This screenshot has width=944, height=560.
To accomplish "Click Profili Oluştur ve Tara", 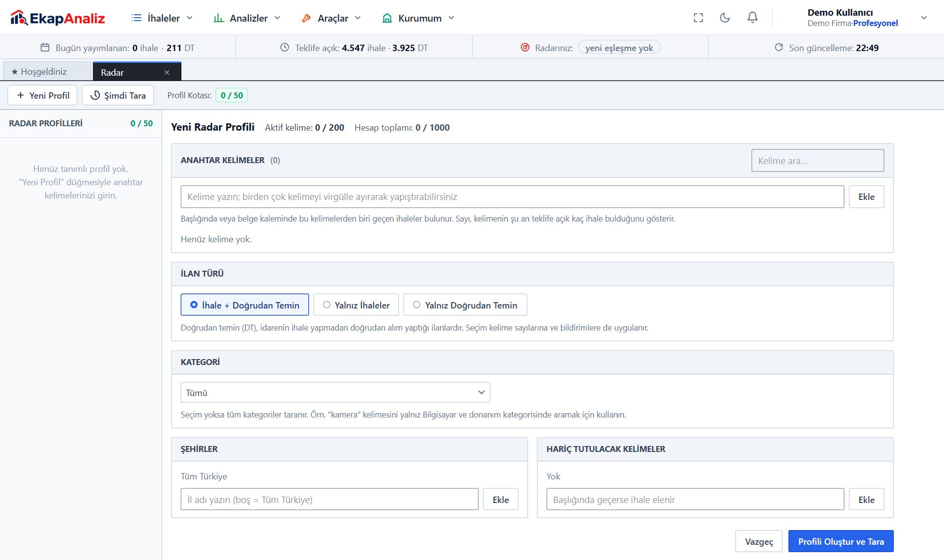I will click(x=841, y=541).
